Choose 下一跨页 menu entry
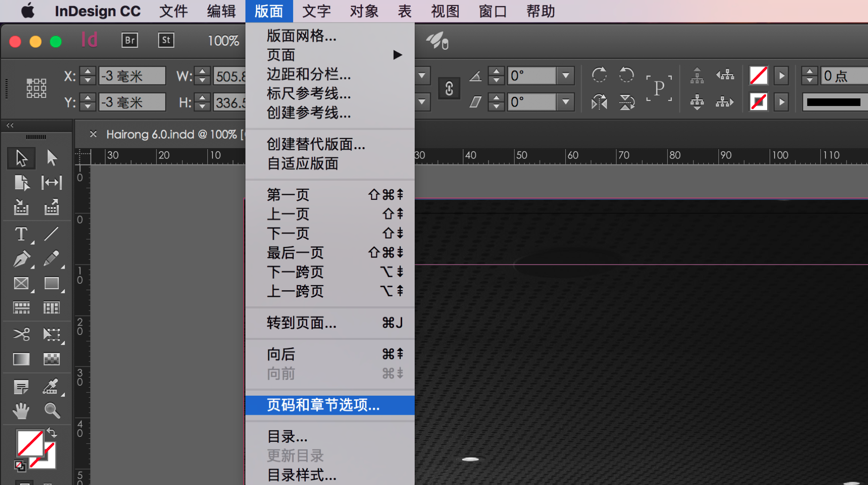 330,272
